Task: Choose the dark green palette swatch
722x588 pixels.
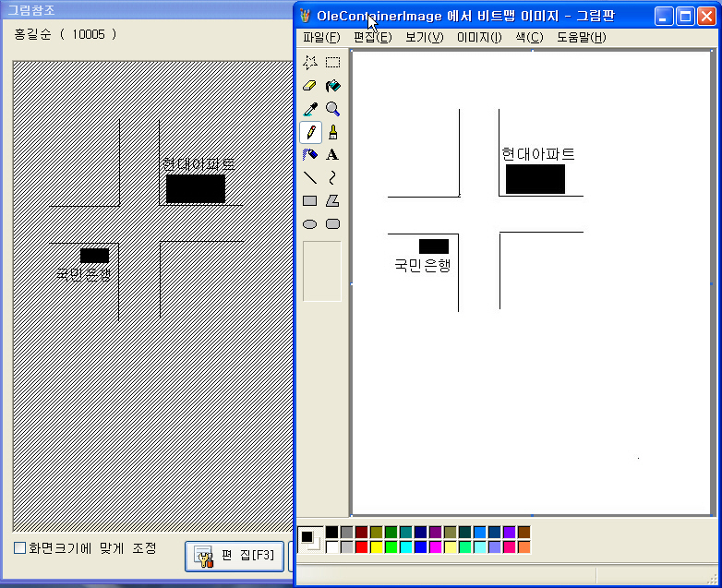Action: click(391, 533)
